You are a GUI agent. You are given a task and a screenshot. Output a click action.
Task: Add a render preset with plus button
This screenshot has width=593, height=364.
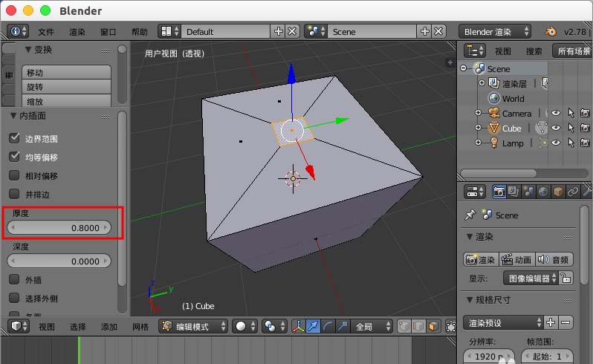click(551, 322)
